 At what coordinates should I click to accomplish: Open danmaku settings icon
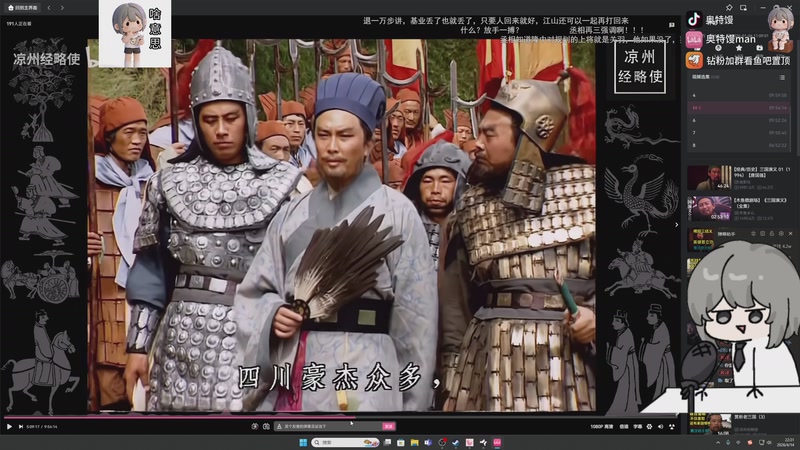[x=266, y=427]
